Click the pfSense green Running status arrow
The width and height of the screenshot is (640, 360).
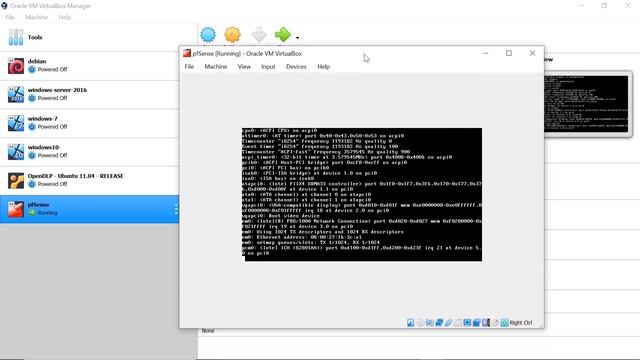point(32,213)
